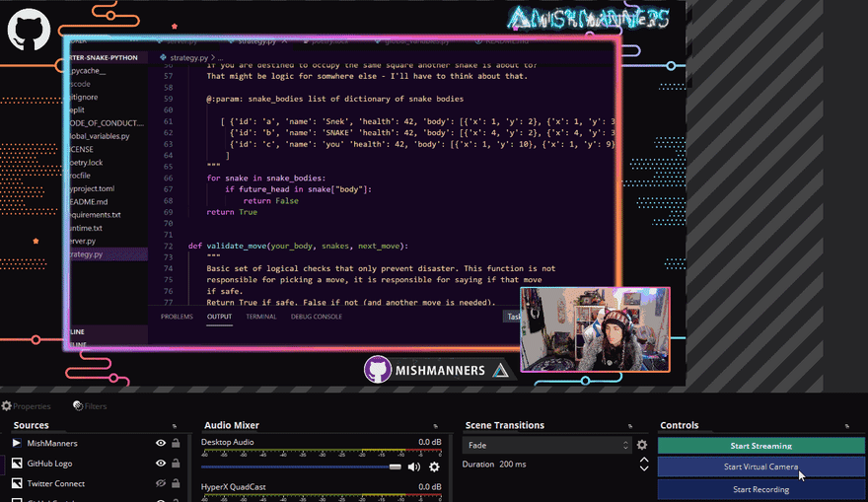Toggle lock on MishManners source
The image size is (868, 502).
pyautogui.click(x=176, y=443)
